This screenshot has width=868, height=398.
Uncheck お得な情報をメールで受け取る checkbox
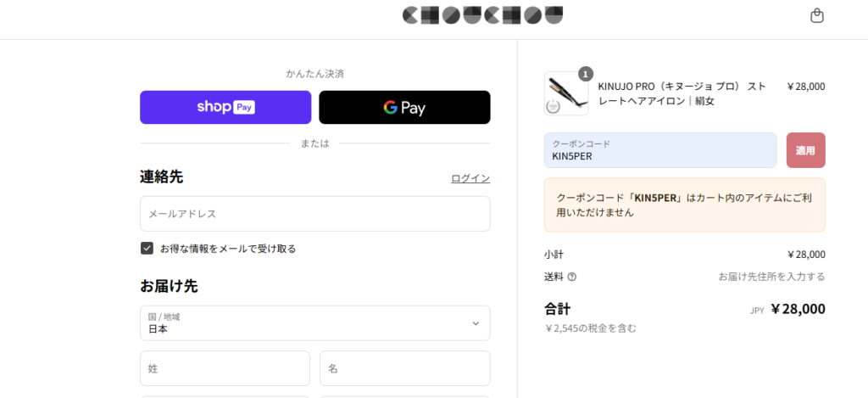[147, 249]
